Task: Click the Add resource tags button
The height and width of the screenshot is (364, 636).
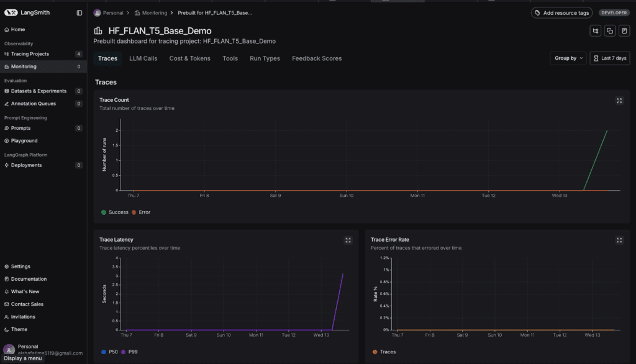Action: pos(562,12)
